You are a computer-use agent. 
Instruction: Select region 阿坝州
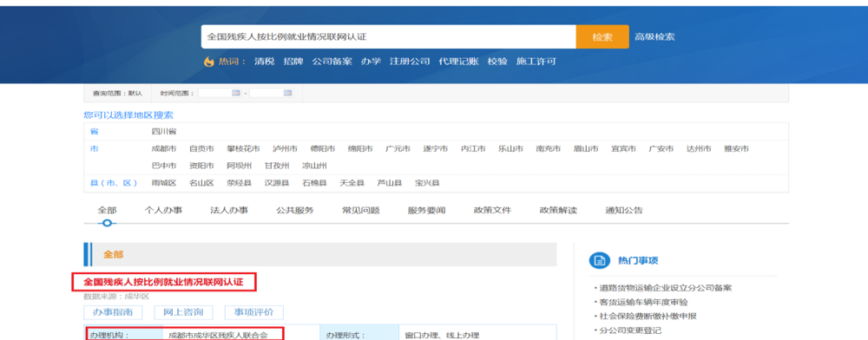click(x=240, y=166)
